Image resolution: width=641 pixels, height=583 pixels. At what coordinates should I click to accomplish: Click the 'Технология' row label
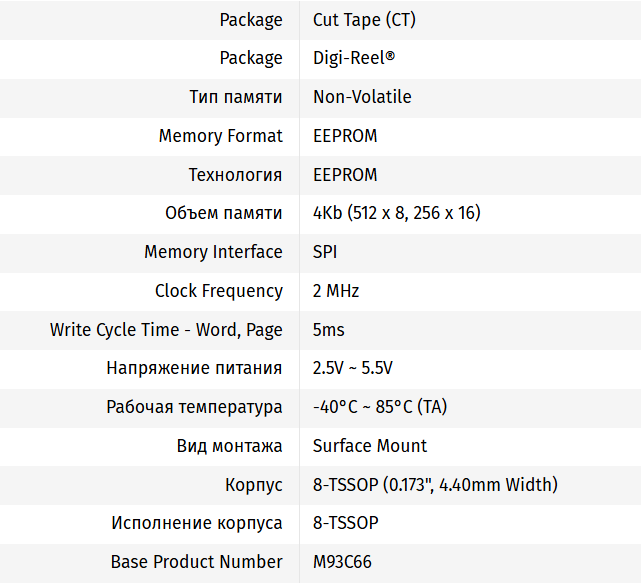(x=236, y=175)
